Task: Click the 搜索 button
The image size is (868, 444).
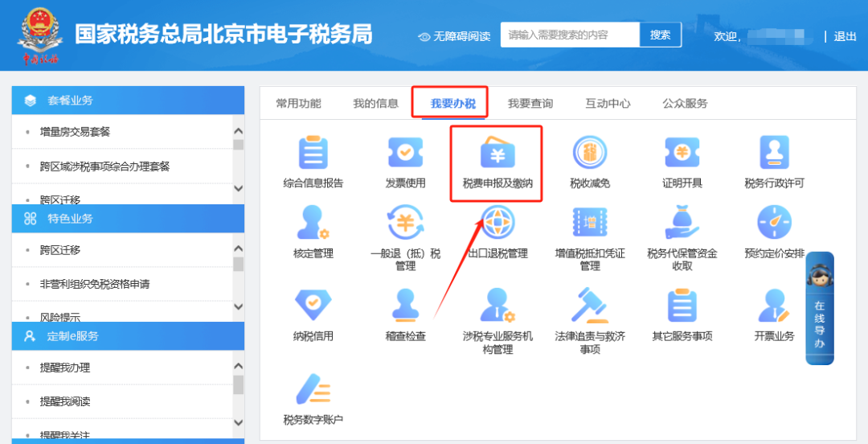Action: click(661, 35)
